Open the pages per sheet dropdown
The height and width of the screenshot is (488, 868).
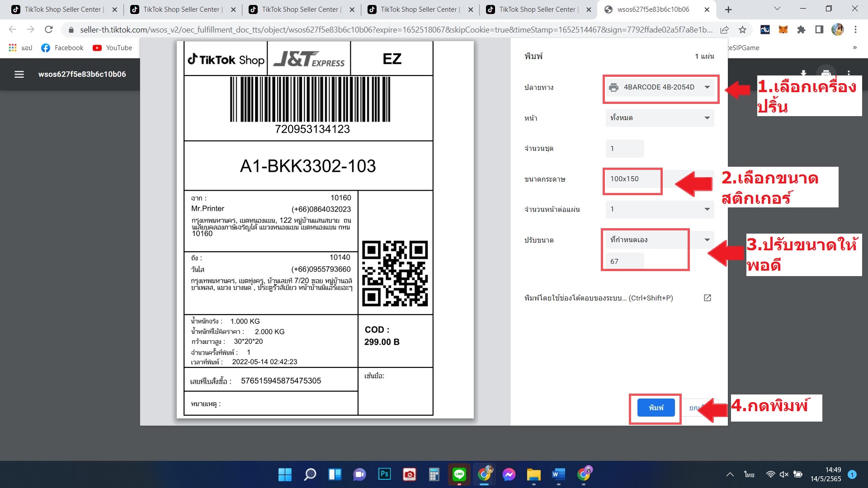pos(660,209)
